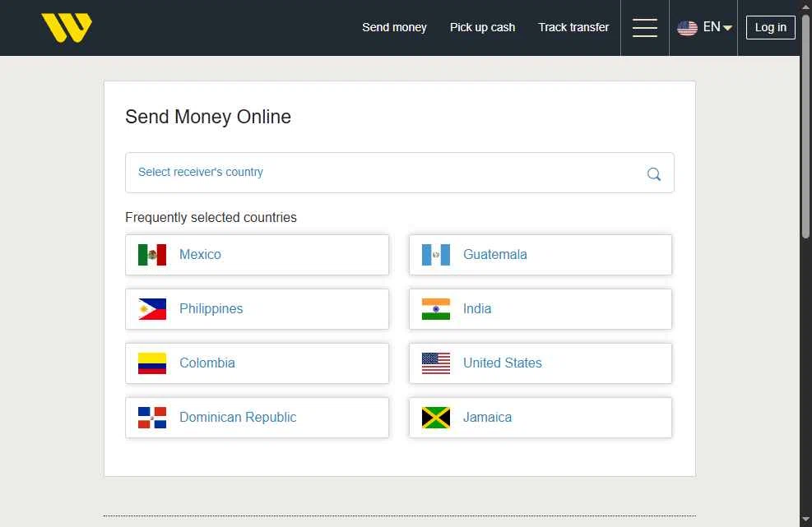
Task: Click the Send Money Online heading
Action: tap(208, 117)
